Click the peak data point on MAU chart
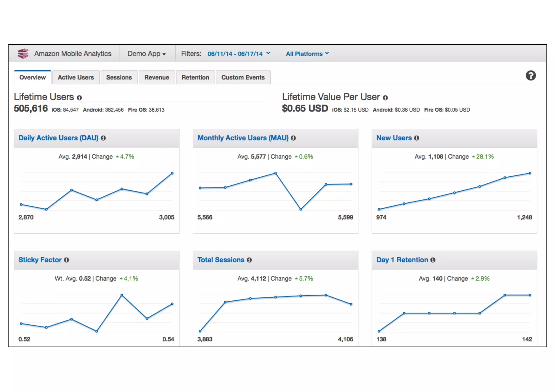This screenshot has height=392, width=555. pyautogui.click(x=275, y=173)
